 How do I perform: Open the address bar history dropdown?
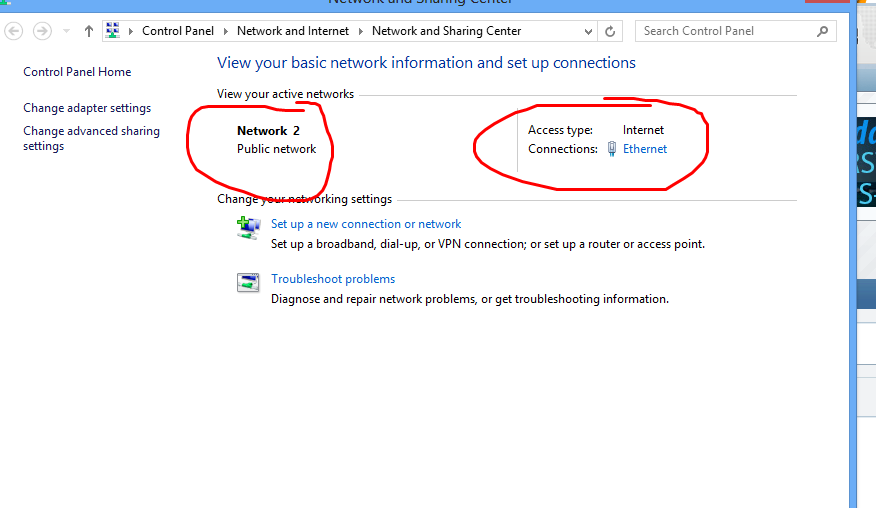pyautogui.click(x=588, y=31)
